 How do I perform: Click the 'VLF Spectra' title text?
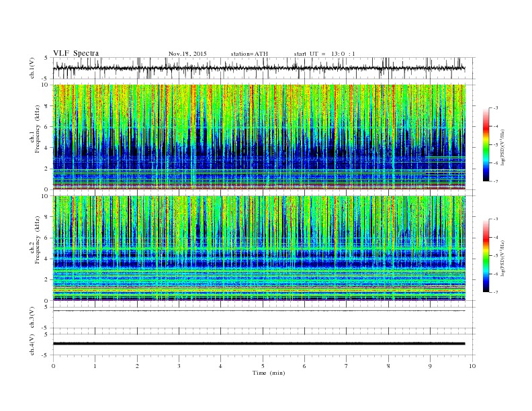point(76,53)
